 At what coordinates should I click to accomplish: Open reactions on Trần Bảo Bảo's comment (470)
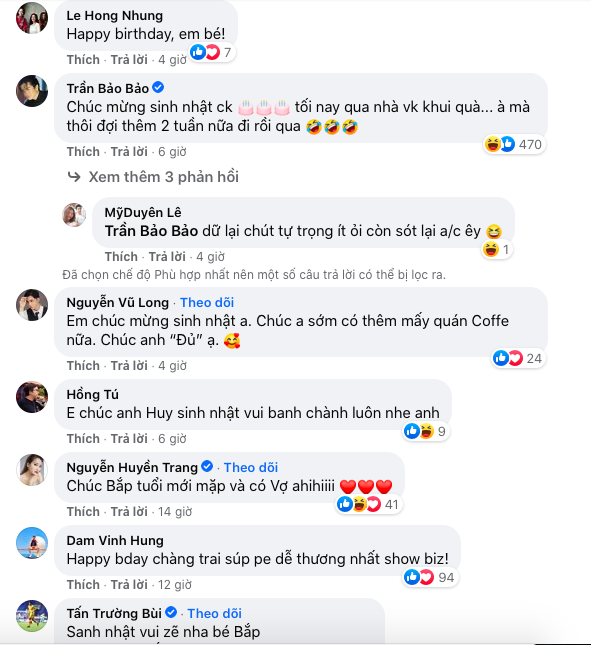click(x=515, y=144)
